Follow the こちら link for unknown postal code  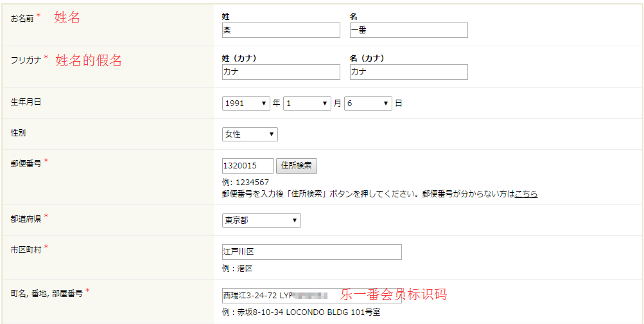coord(526,194)
